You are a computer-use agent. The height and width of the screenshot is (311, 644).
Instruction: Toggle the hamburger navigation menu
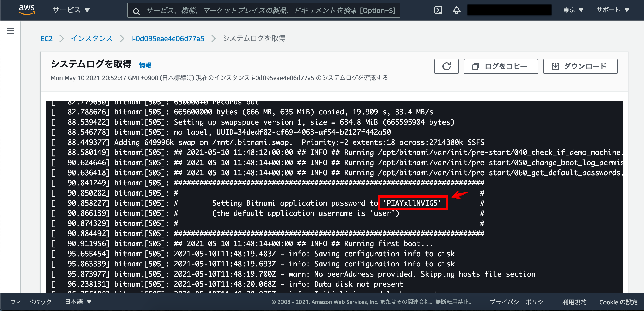point(10,31)
